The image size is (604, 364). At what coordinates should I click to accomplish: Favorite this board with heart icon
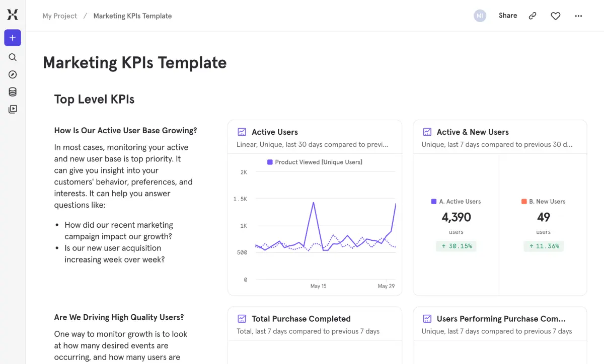[555, 16]
